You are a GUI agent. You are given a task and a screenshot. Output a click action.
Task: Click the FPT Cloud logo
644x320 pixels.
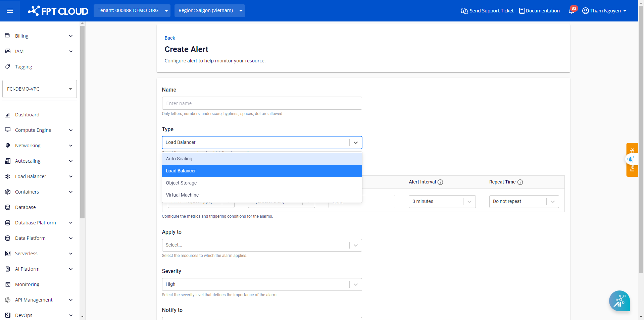tap(58, 11)
